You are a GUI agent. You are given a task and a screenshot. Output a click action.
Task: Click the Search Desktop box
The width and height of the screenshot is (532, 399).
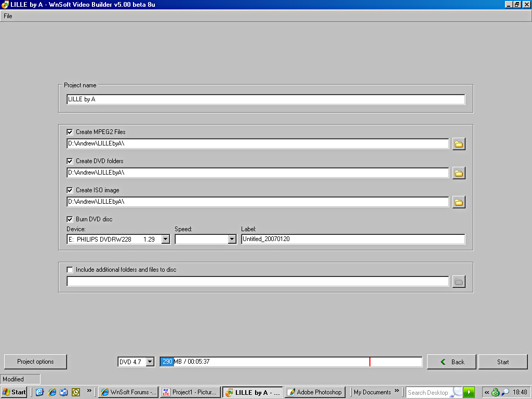429,392
